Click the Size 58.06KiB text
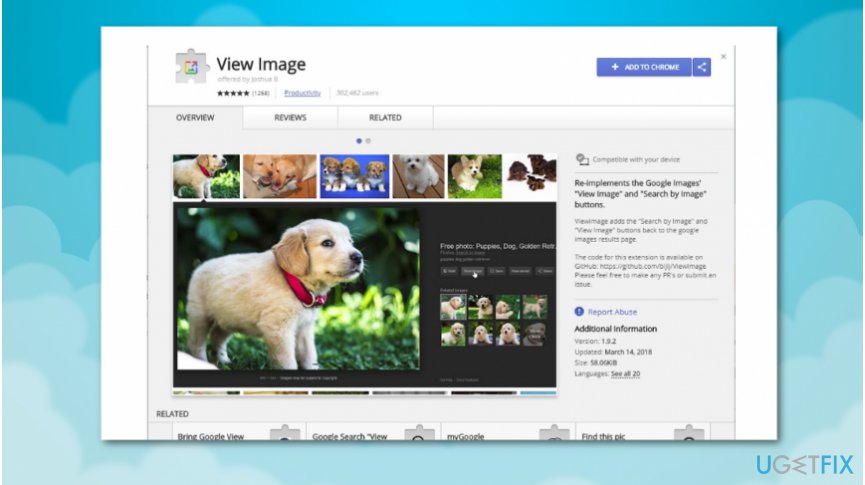The height and width of the screenshot is (485, 865). [596, 363]
